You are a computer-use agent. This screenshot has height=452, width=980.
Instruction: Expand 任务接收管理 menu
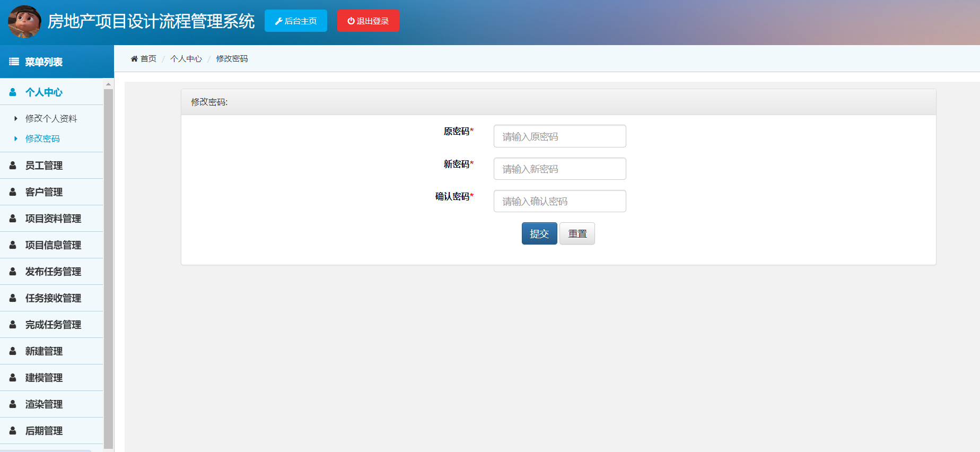(52, 298)
